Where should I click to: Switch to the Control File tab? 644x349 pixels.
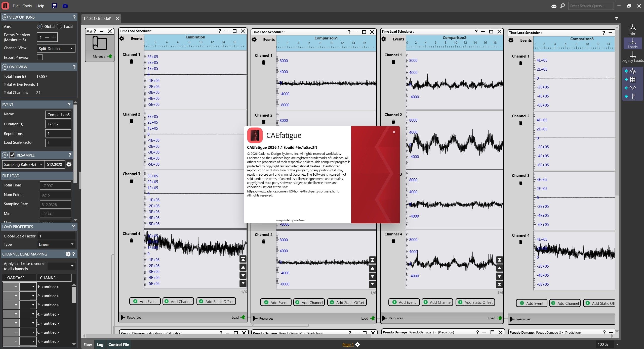(x=119, y=344)
